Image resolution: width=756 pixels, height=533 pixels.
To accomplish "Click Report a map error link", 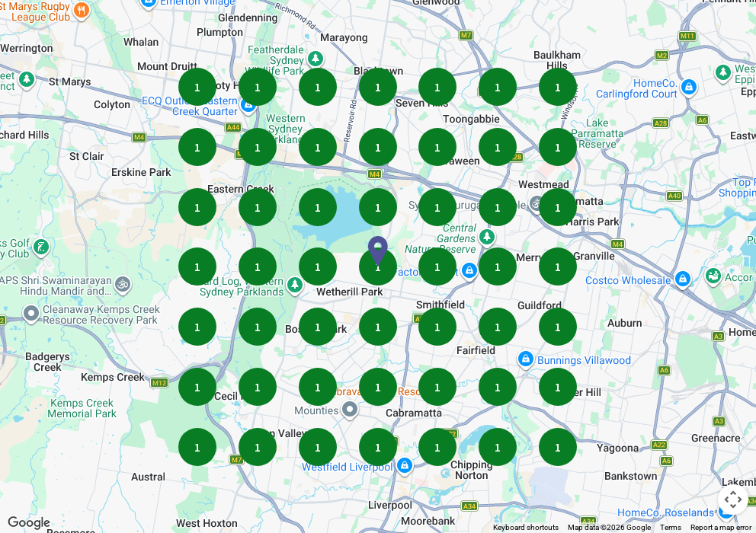I will click(721, 527).
